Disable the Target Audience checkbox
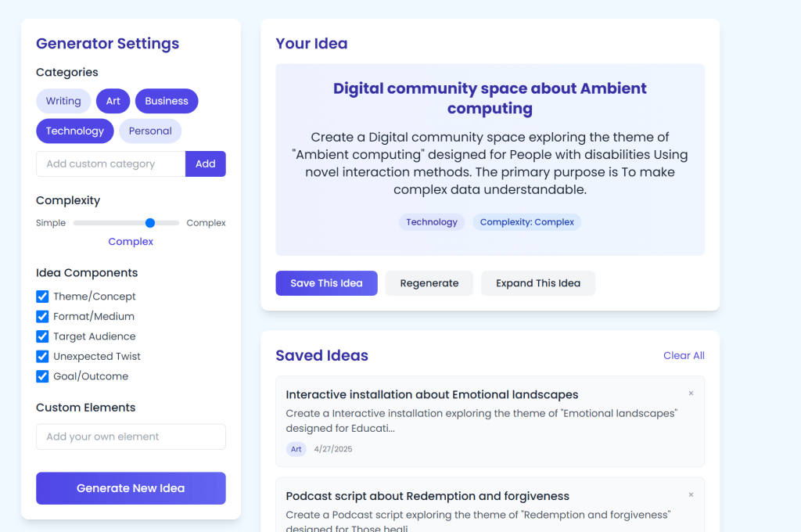This screenshot has height=532, width=801. 42,336
